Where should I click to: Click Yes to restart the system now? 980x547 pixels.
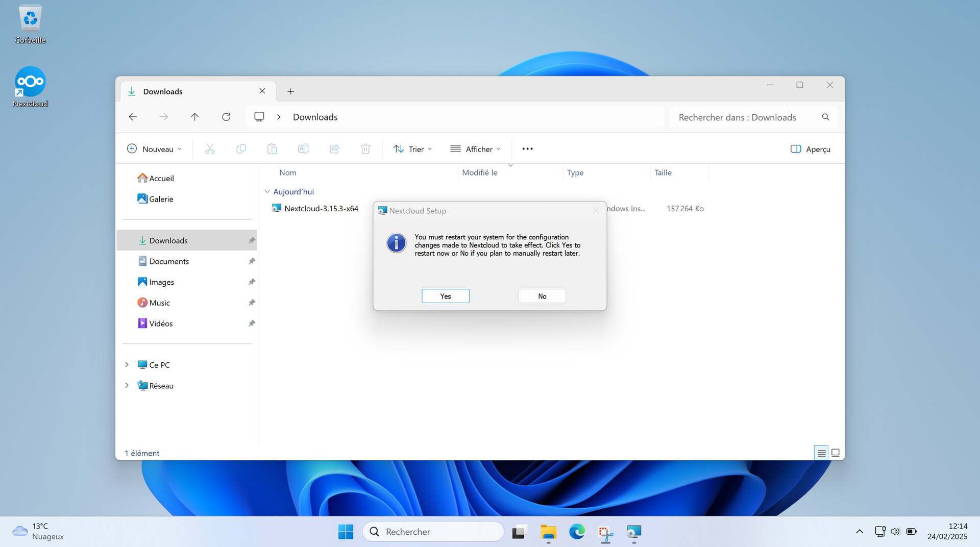click(445, 296)
